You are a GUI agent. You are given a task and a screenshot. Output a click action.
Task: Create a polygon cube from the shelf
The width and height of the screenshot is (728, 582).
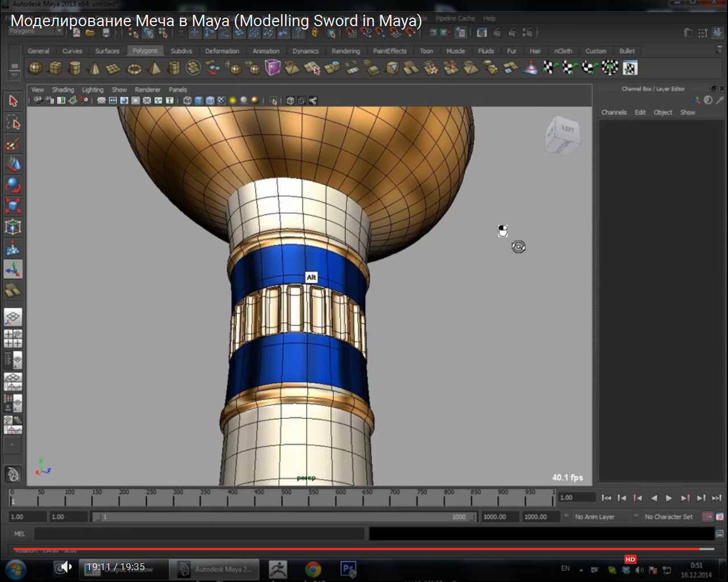[x=55, y=68]
